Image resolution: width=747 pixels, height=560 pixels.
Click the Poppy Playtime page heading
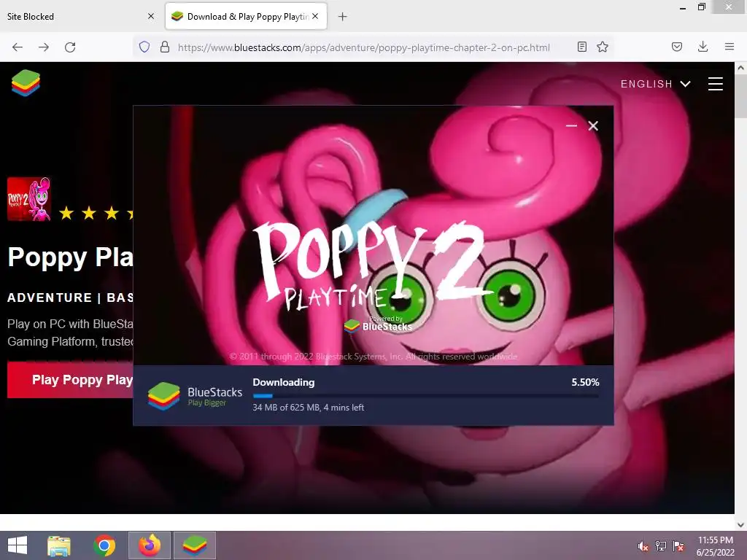pyautogui.click(x=70, y=257)
